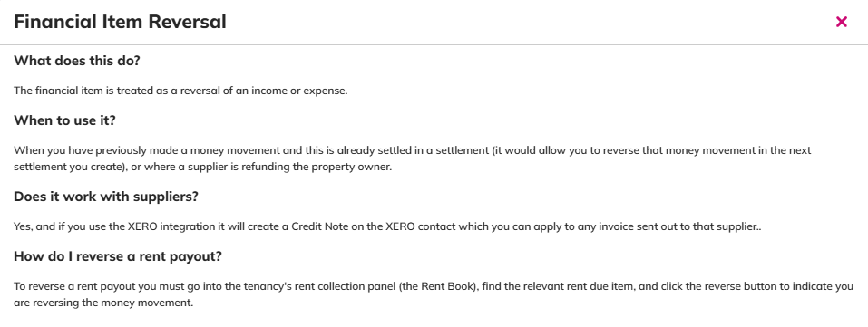This screenshot has width=868, height=327.
Task: Click the line beginning "To reverse a rent payout"
Action: [x=434, y=286]
